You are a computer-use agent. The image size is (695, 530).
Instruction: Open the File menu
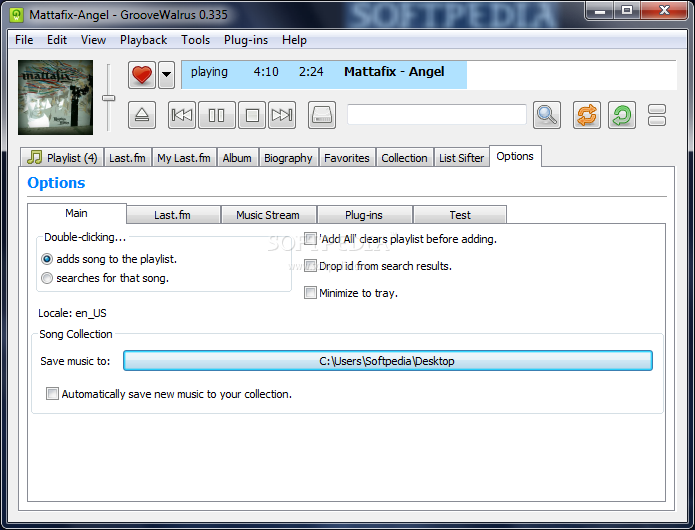(24, 40)
